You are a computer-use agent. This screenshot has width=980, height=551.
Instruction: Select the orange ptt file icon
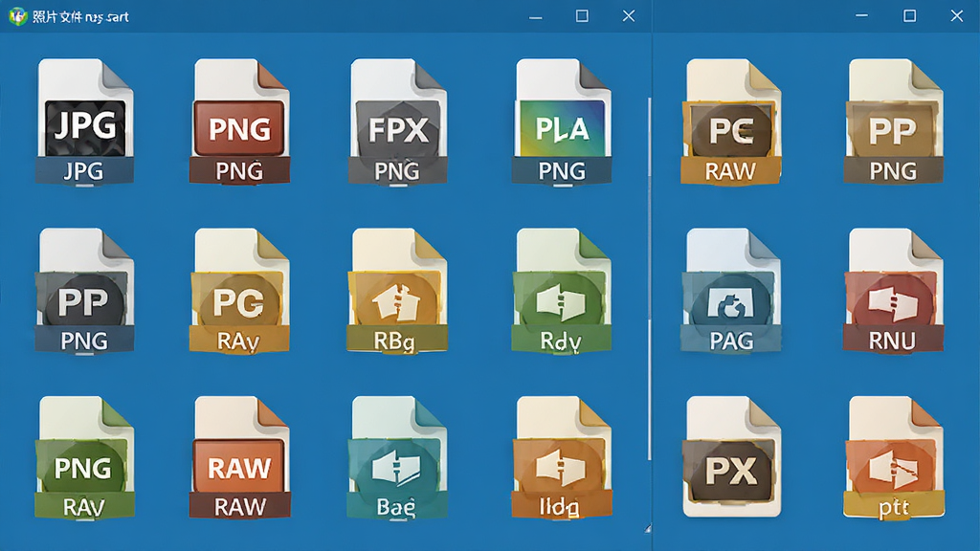(893, 458)
